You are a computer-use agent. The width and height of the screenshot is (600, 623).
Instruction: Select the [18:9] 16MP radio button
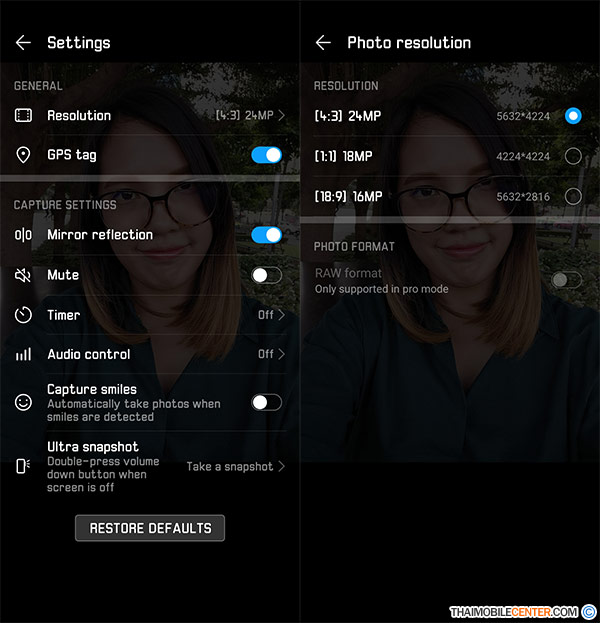pos(573,196)
